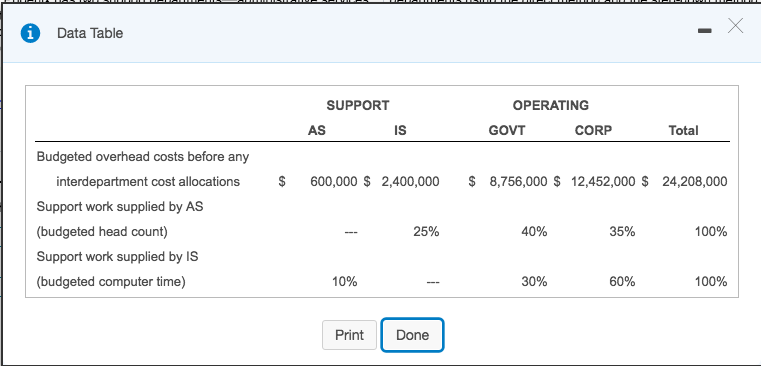Screen dimensions: 761x366
Task: Click 100% total in the head count row
Action: [711, 232]
